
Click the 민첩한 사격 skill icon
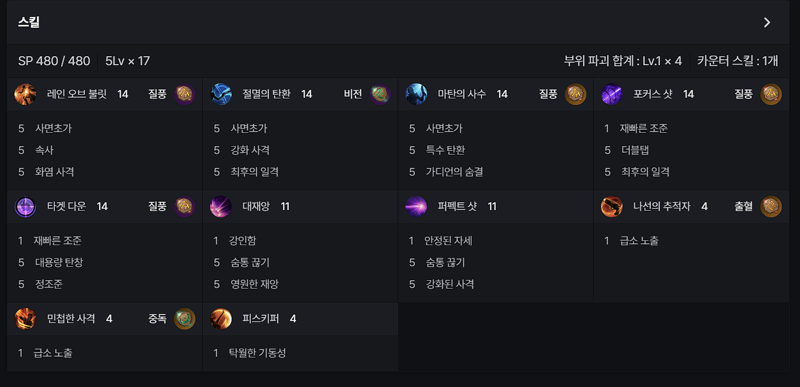pyautogui.click(x=25, y=319)
